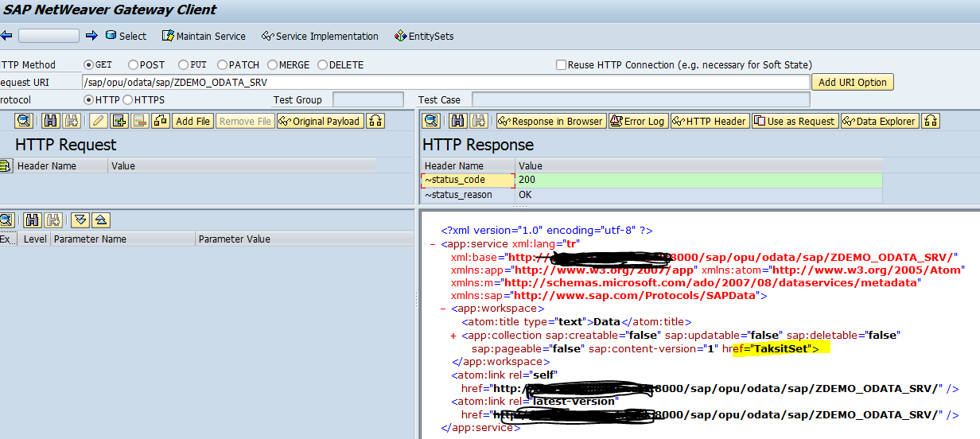Click Details icon in HTTP Response toolbar

tap(431, 121)
